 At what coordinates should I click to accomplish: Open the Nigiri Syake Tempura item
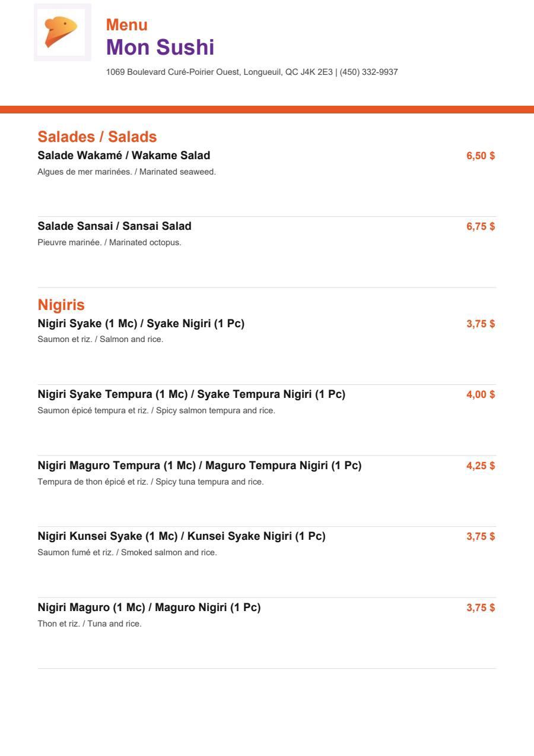pyautogui.click(x=192, y=394)
